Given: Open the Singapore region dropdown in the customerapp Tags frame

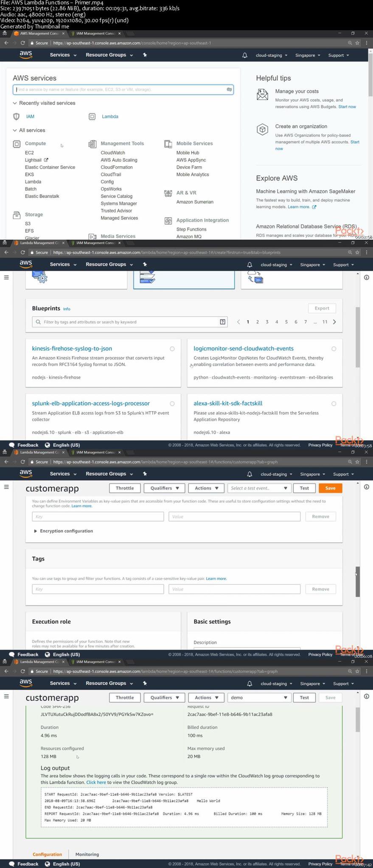Looking at the screenshot, I should pyautogui.click(x=312, y=474).
